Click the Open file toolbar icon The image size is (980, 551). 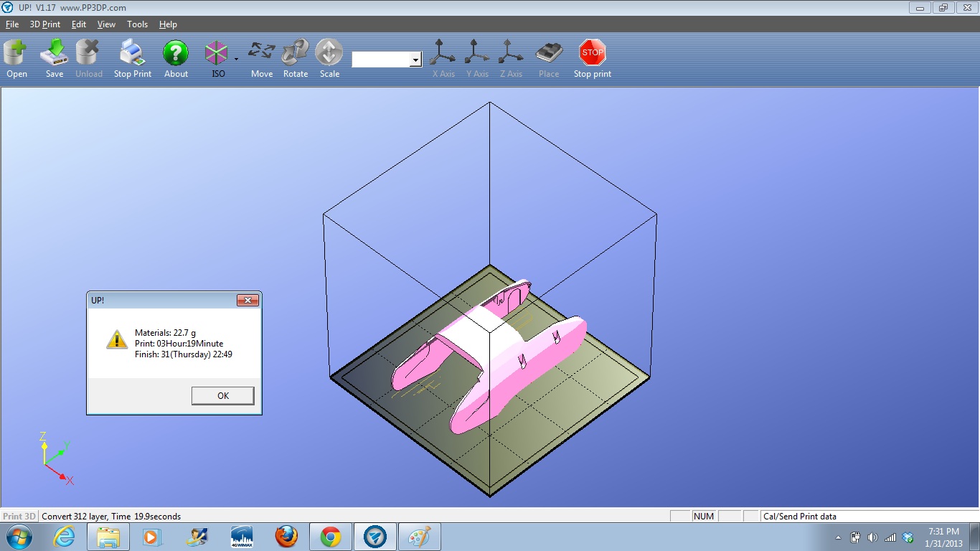pos(16,54)
